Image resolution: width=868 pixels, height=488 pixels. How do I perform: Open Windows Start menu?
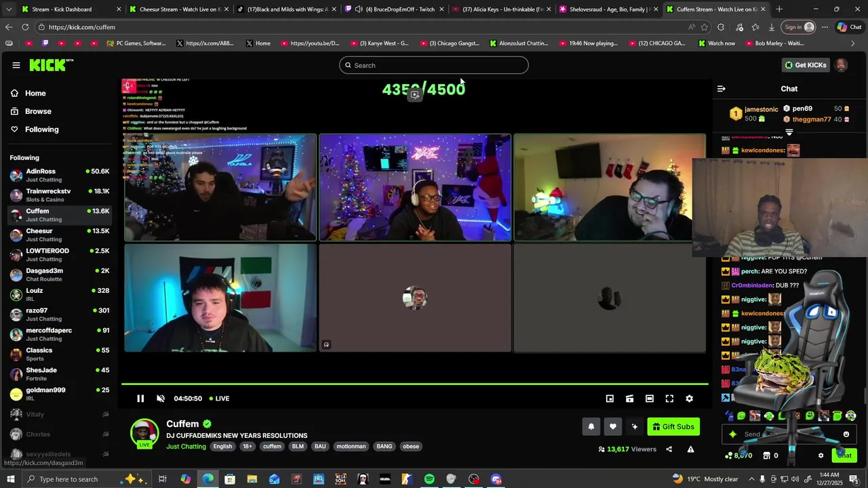click(x=10, y=479)
